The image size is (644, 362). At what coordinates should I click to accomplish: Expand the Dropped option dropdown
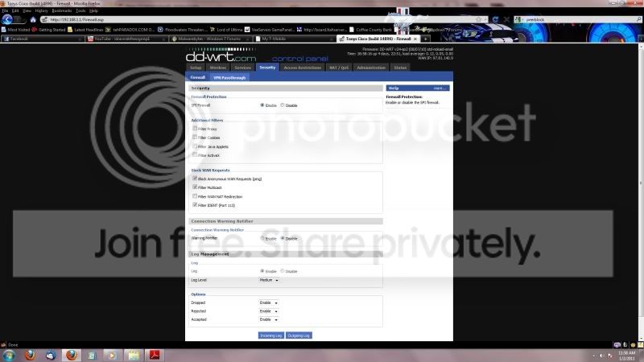(269, 302)
